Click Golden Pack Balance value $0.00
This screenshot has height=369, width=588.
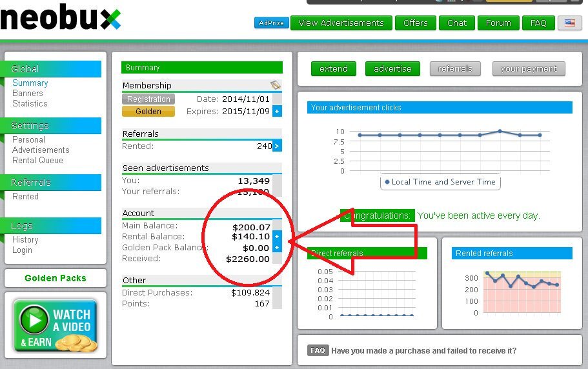(x=256, y=248)
